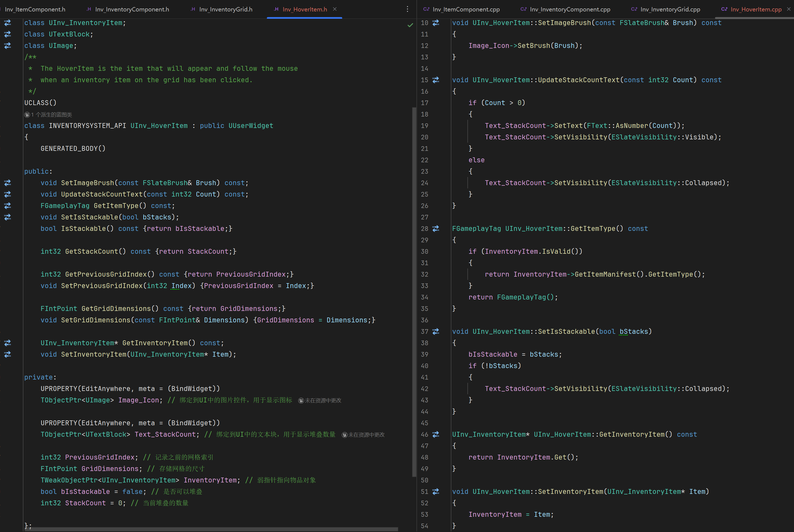Switch to Inv_InventoryGrid.h tab
794x532 pixels.
[x=226, y=10]
